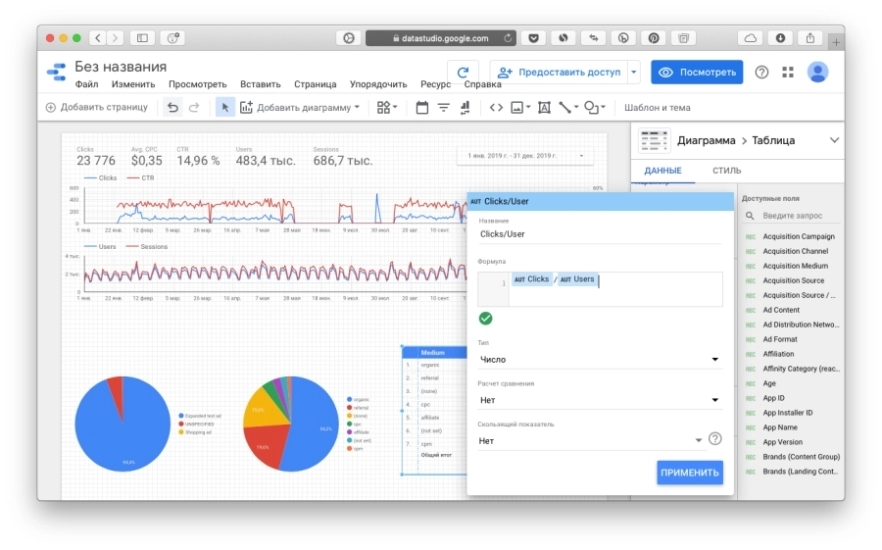Click the Pocket extension icon
Image resolution: width=882 pixels, height=550 pixels.
point(533,38)
